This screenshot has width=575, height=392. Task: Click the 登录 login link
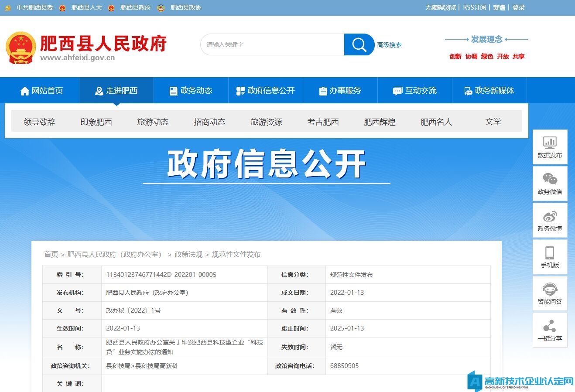pos(518,7)
